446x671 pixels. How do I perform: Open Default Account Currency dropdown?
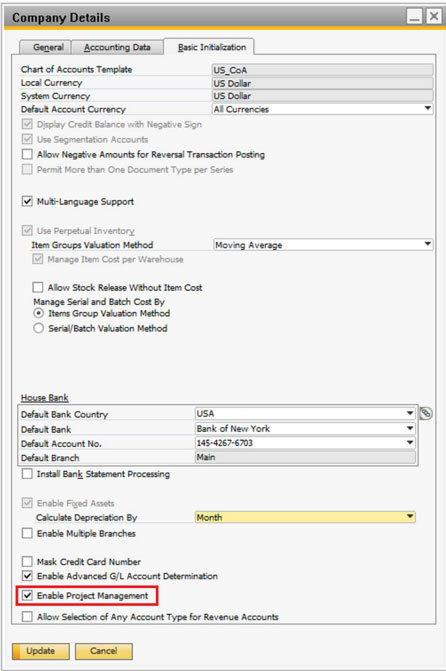[x=323, y=109]
